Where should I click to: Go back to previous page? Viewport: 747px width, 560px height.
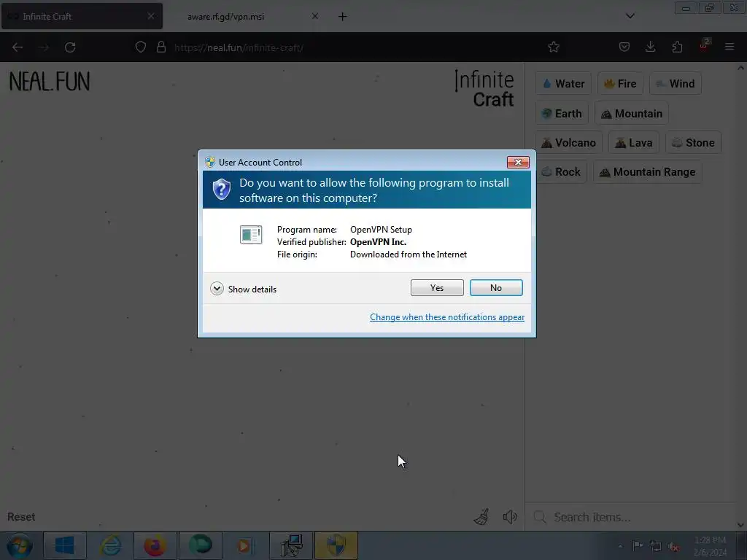(x=18, y=47)
